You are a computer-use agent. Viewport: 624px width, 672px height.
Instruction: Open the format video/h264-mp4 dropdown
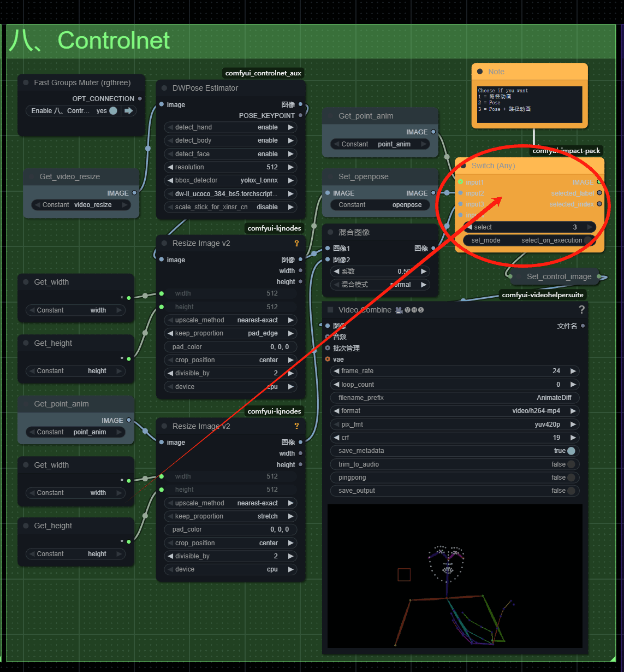pos(454,411)
